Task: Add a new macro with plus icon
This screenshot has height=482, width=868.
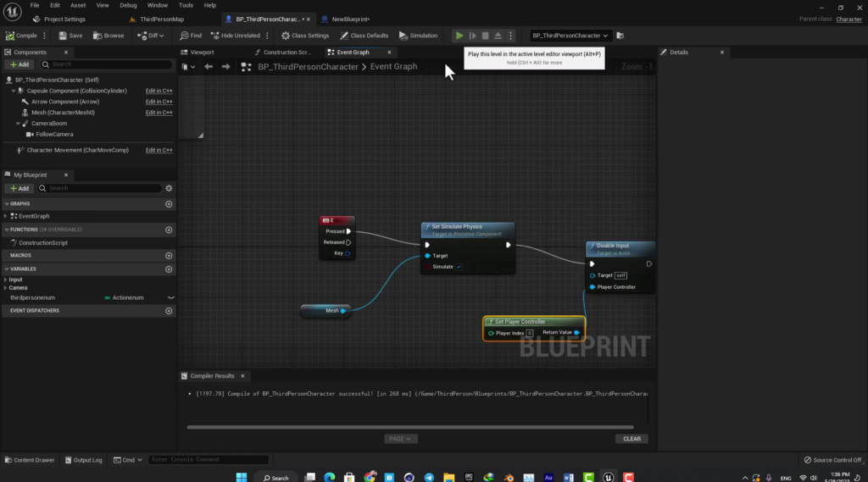Action: [169, 256]
